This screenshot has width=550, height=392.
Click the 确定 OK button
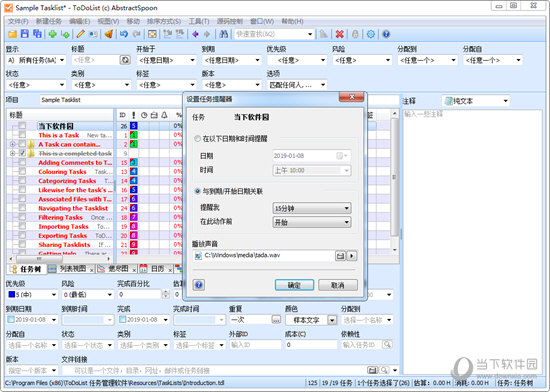(x=294, y=285)
